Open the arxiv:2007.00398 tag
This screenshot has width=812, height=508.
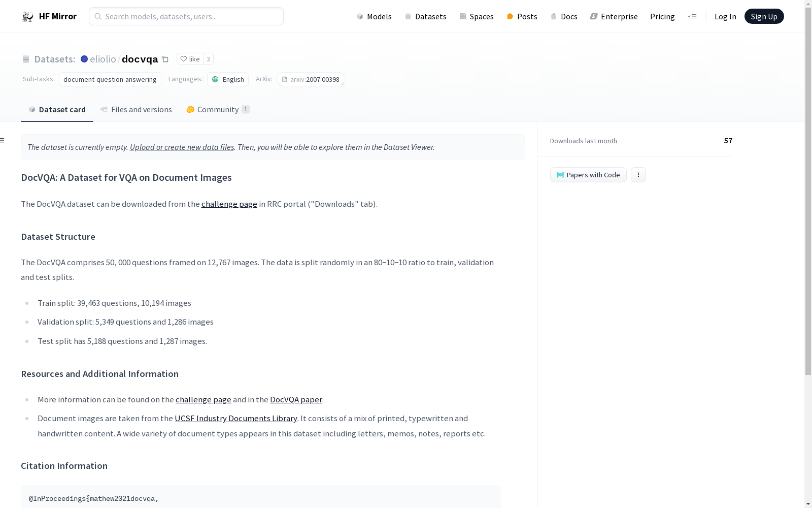[x=311, y=79]
